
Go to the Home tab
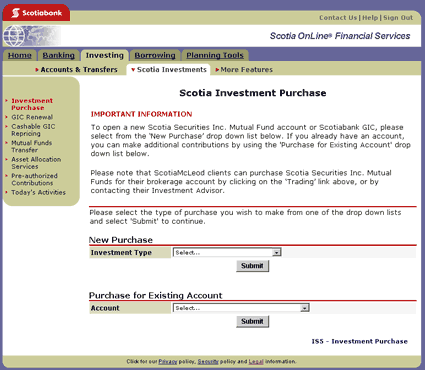(20, 55)
